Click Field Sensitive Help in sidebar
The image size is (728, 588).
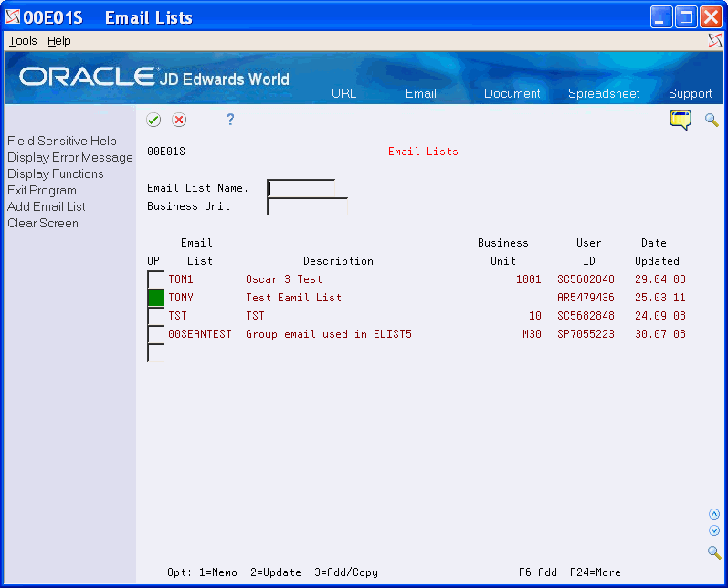(62, 141)
